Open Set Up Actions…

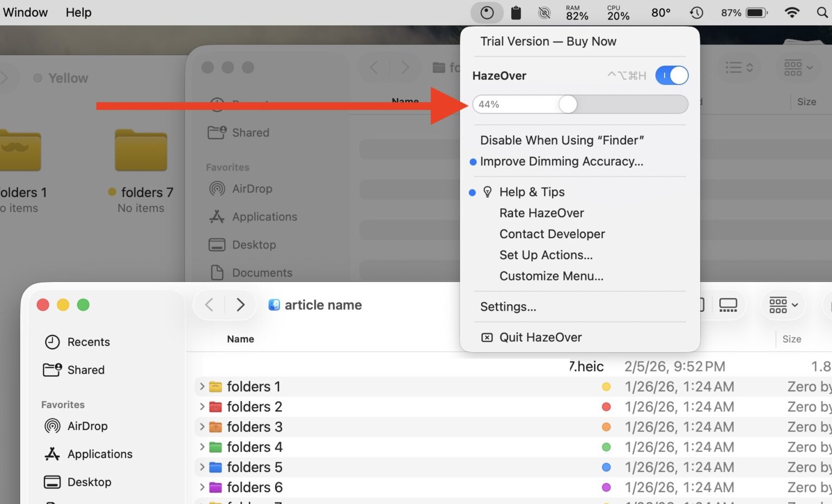pyautogui.click(x=546, y=255)
